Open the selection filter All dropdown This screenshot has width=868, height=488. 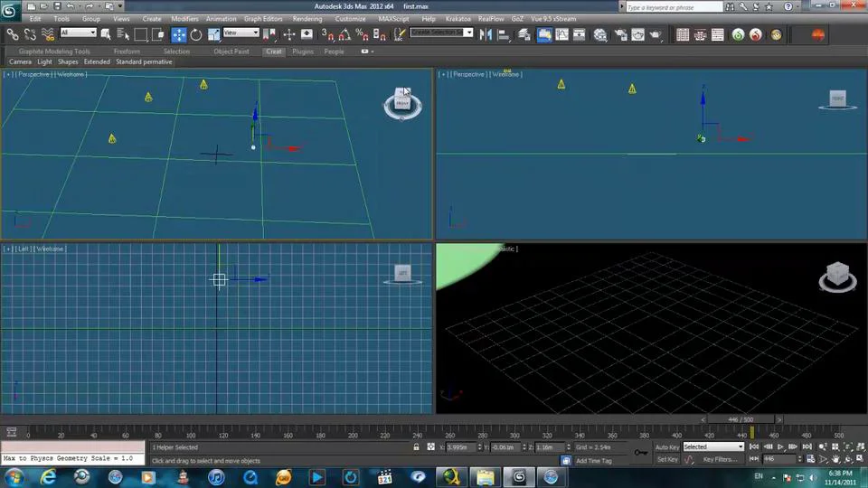tap(78, 33)
